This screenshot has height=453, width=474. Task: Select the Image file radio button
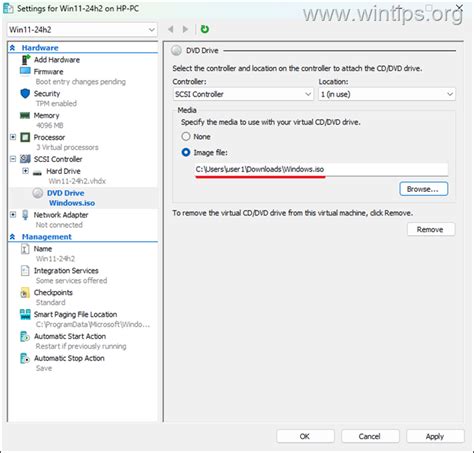[x=186, y=153]
